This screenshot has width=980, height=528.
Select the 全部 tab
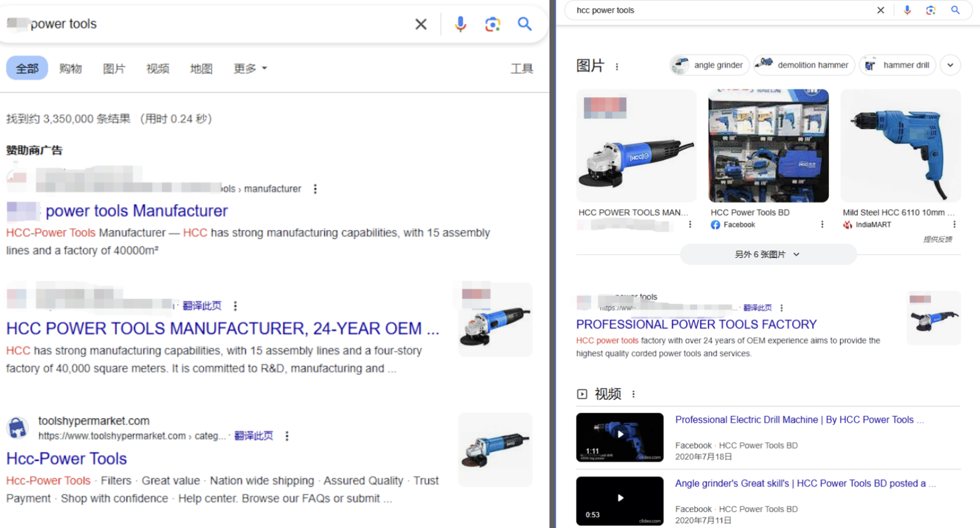tap(27, 68)
